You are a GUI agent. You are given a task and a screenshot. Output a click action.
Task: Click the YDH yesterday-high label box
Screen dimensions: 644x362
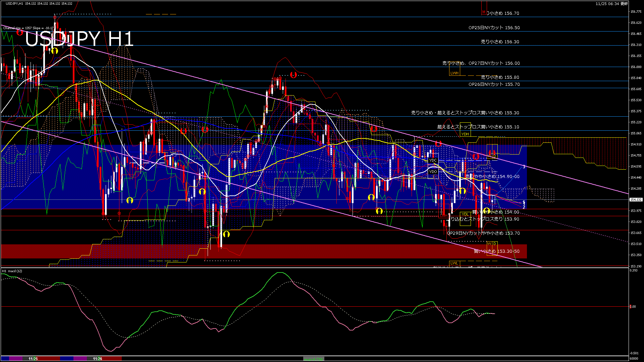465,134
